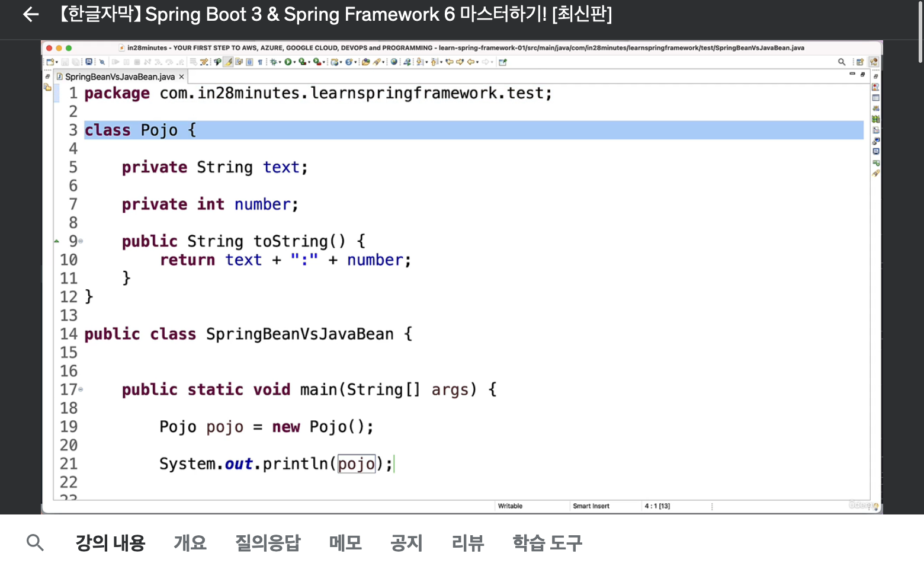Click the override marker beside line 9
Viewport: 924px width, 569px height.
tap(57, 241)
